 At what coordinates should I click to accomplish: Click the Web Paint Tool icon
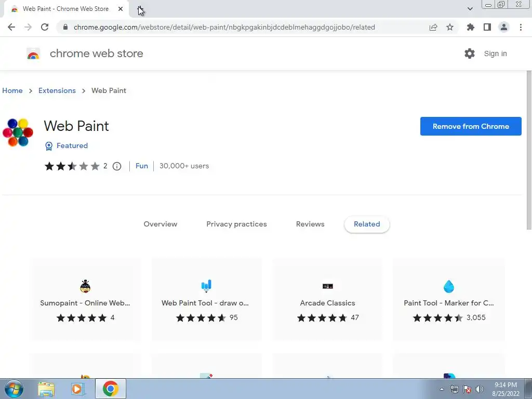pos(206,286)
